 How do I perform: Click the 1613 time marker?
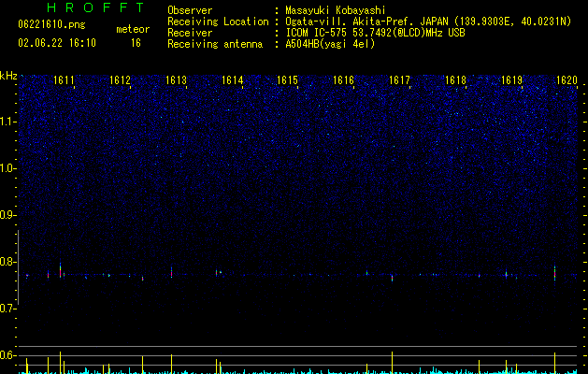(177, 80)
